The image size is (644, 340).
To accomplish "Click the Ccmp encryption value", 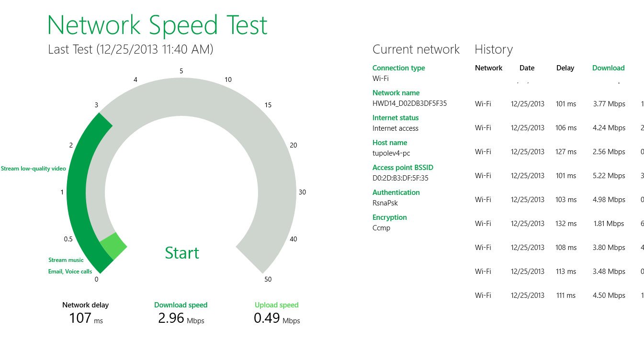I will point(381,228).
